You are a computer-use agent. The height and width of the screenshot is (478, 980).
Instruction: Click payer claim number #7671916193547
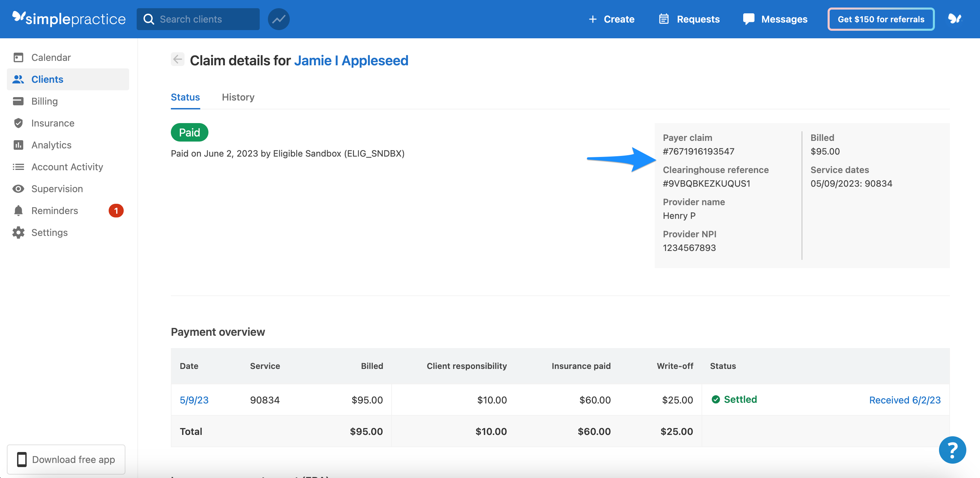click(698, 151)
